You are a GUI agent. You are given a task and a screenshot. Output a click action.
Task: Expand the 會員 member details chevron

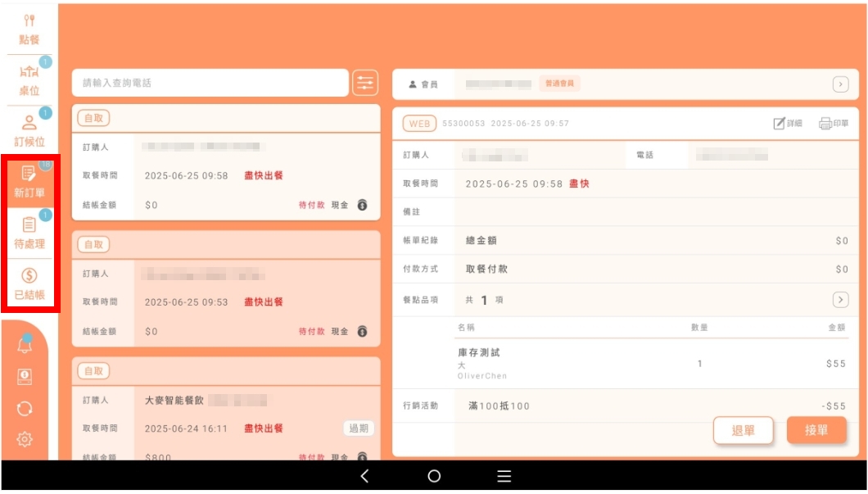pyautogui.click(x=840, y=84)
